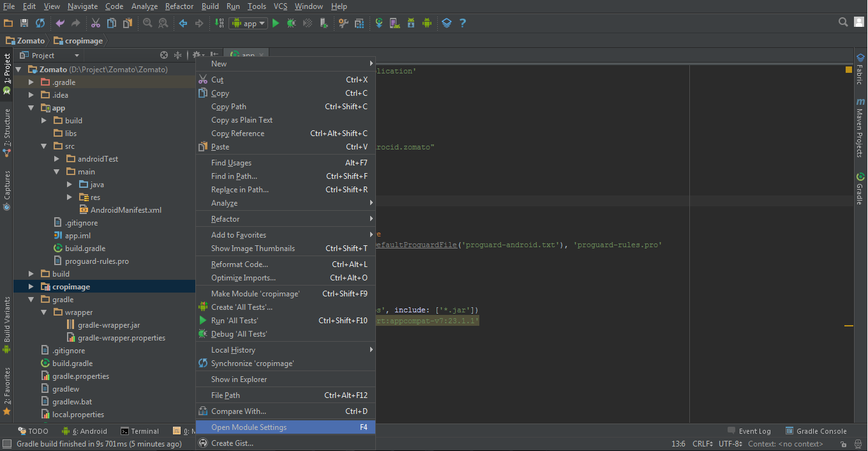
Task: Save all files using the floppy icon
Action: tap(24, 23)
